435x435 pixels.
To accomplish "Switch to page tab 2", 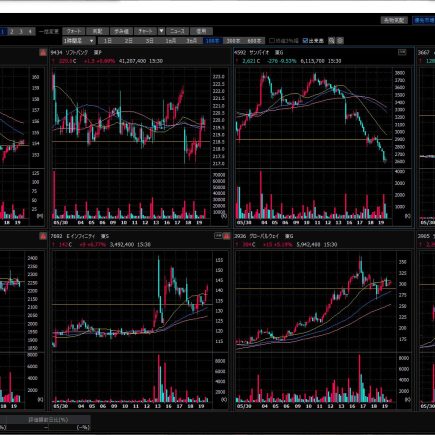I will tap(12, 31).
